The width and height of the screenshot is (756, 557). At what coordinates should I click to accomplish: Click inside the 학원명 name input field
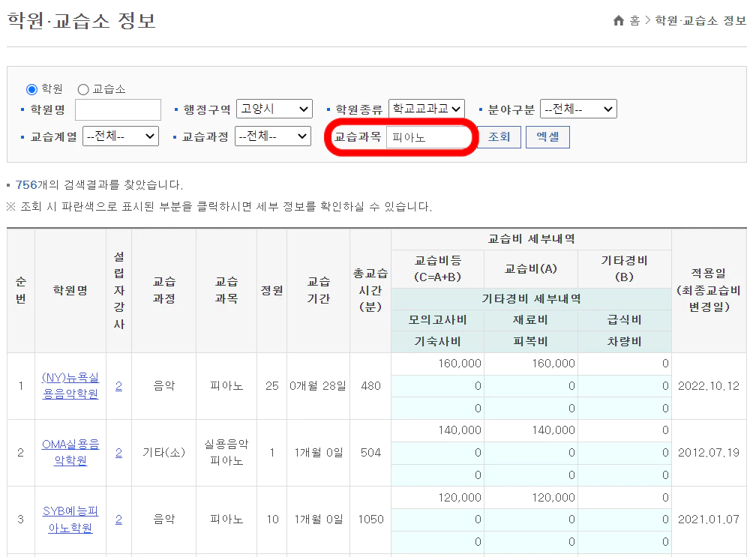[x=118, y=109]
